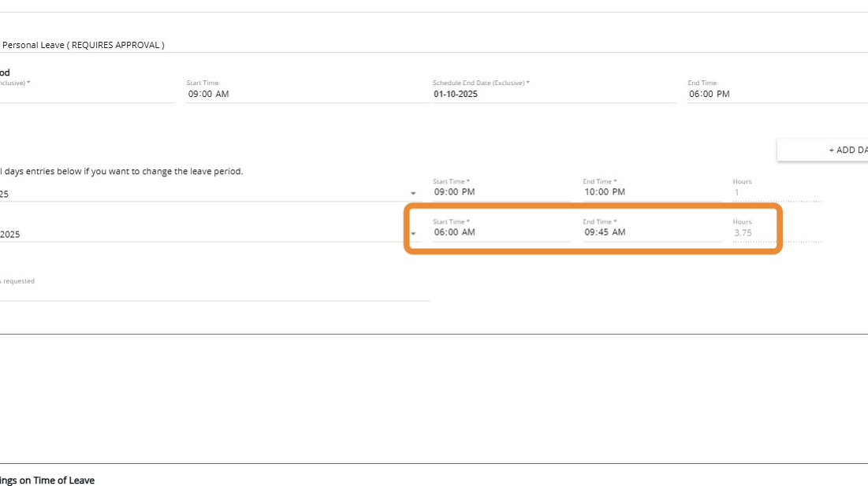Open dropdown arrow beside 09:00 PM row

(413, 194)
